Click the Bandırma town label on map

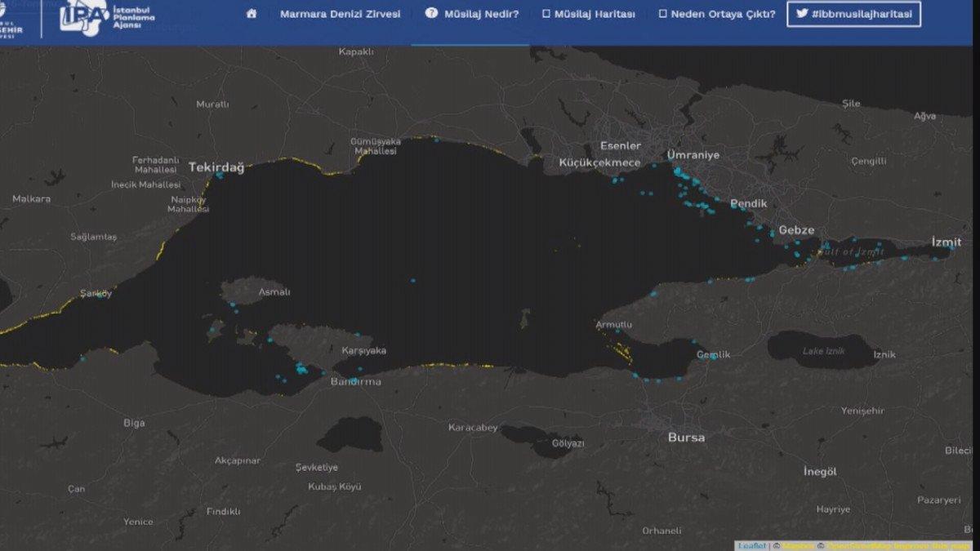click(355, 381)
